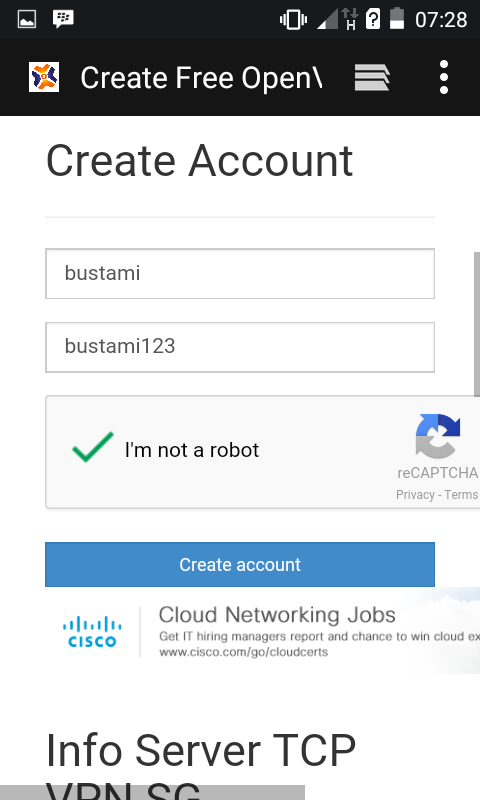
Task: Open the three-dot overflow menu
Action: click(x=444, y=77)
